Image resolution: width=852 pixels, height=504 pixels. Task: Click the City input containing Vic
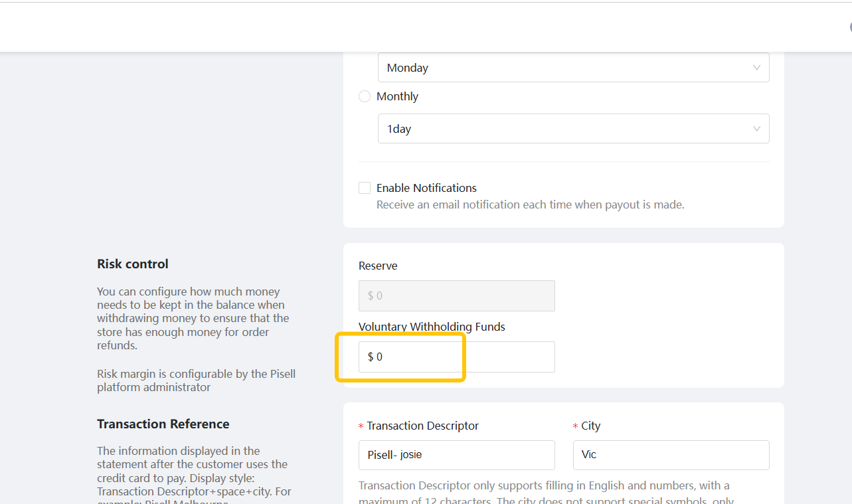coord(671,455)
